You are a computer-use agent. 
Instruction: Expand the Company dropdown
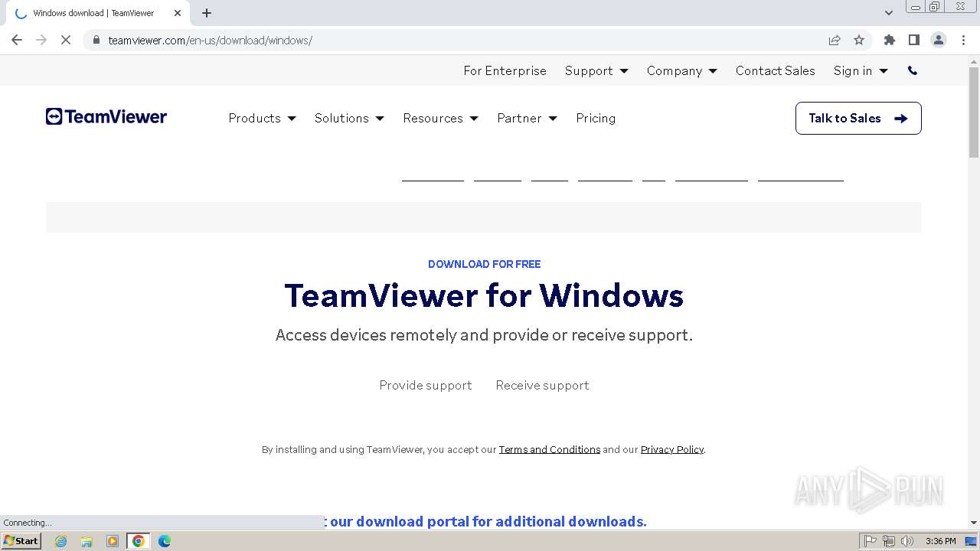tap(681, 70)
